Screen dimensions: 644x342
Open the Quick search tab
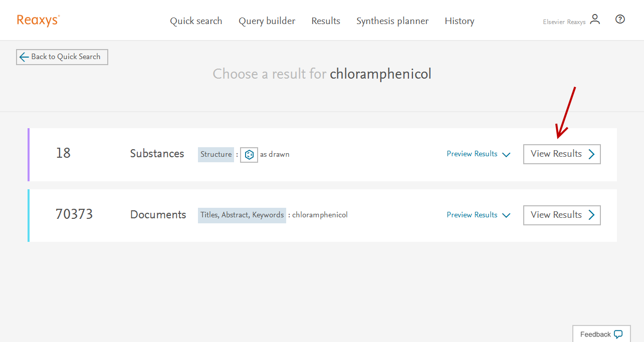coord(196,21)
